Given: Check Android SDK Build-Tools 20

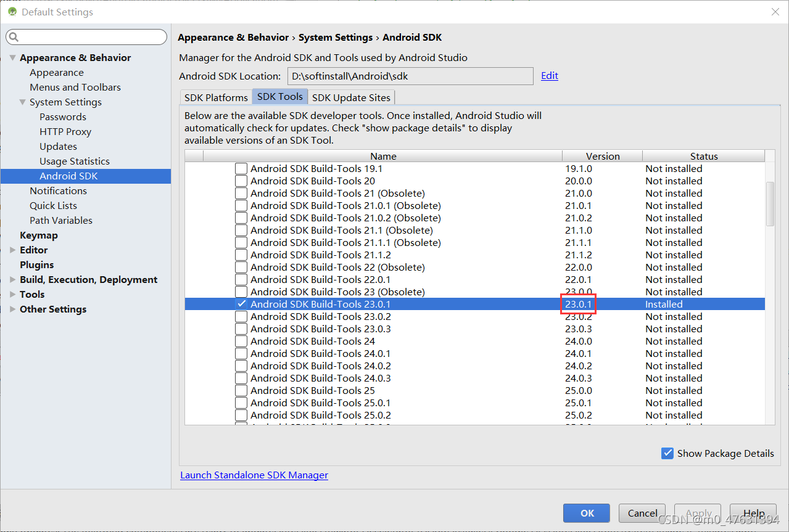Looking at the screenshot, I should pyautogui.click(x=241, y=181).
